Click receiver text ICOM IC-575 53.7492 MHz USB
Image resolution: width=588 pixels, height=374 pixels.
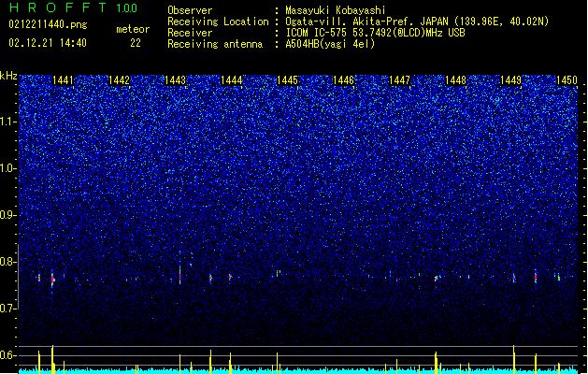click(376, 33)
